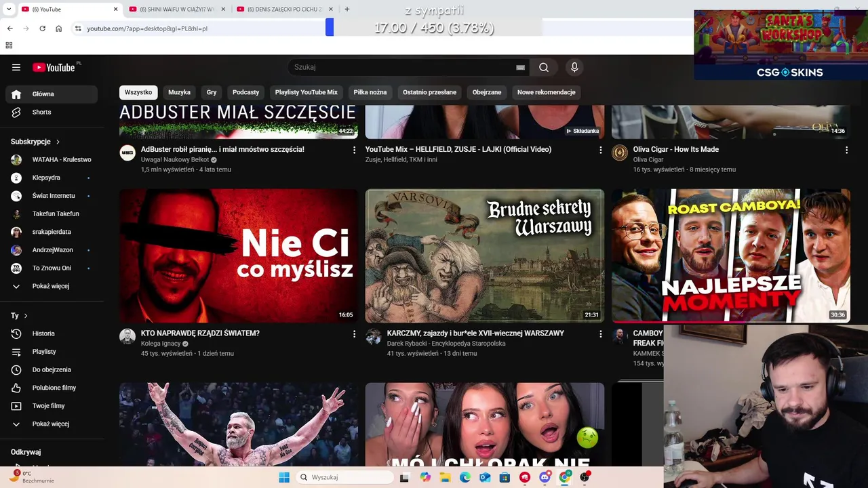
Task: Reload the page in the browser
Action: (x=42, y=28)
